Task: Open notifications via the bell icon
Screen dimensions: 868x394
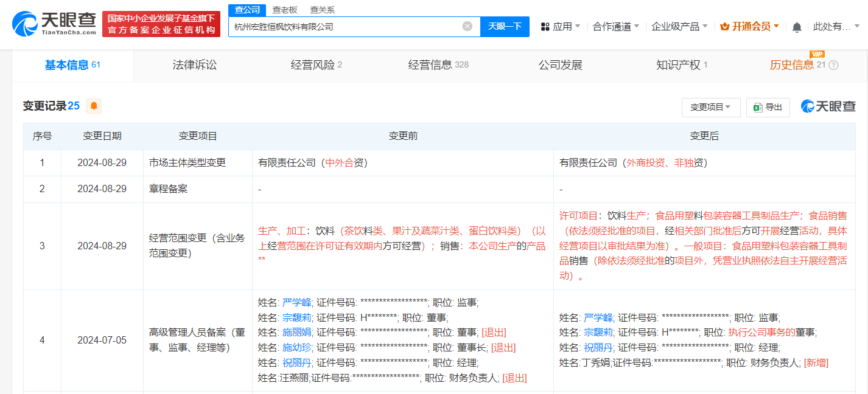Action: click(x=797, y=26)
